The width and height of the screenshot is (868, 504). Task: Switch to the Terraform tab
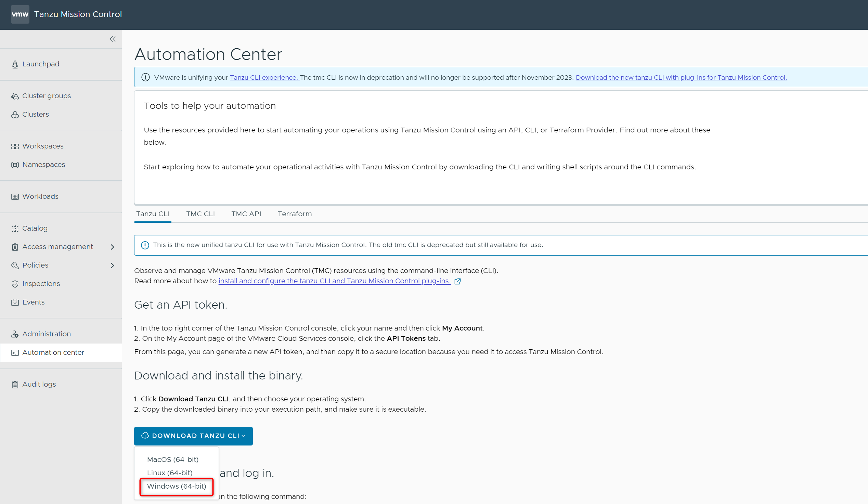(x=295, y=214)
